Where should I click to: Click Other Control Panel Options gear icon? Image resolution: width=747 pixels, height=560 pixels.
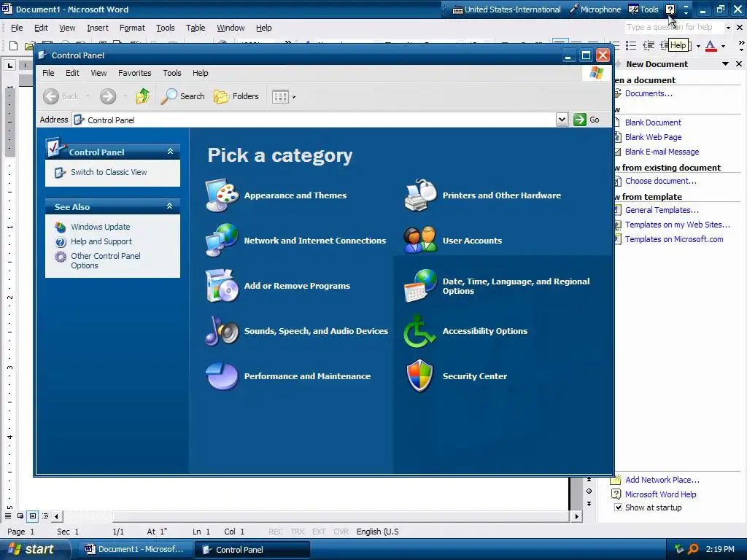tap(61, 257)
